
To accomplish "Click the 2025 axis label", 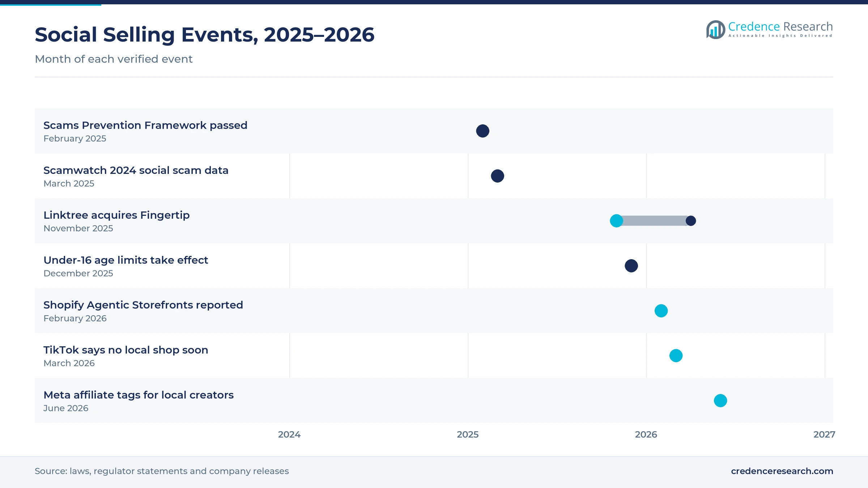I will pyautogui.click(x=468, y=435).
